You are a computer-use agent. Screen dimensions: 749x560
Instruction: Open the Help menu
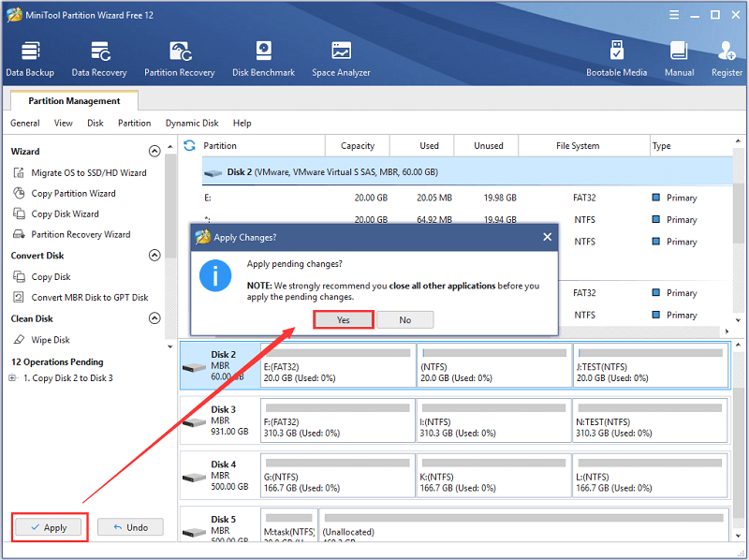[x=242, y=124]
